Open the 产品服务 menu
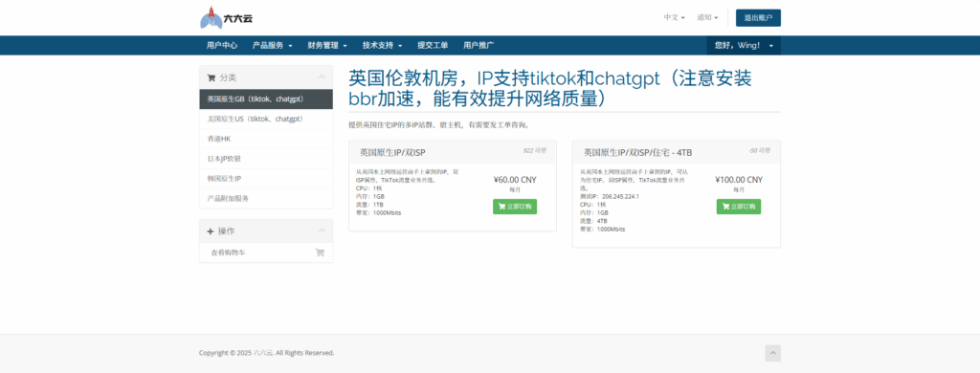 click(273, 46)
